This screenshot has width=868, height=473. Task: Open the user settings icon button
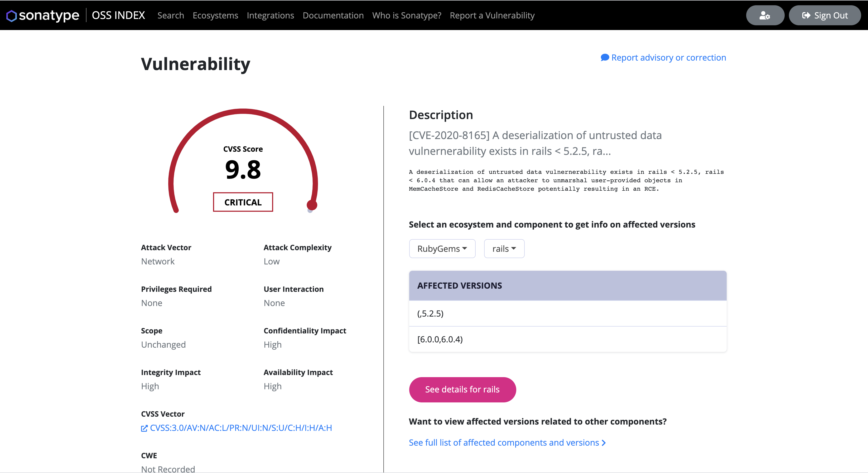click(765, 16)
